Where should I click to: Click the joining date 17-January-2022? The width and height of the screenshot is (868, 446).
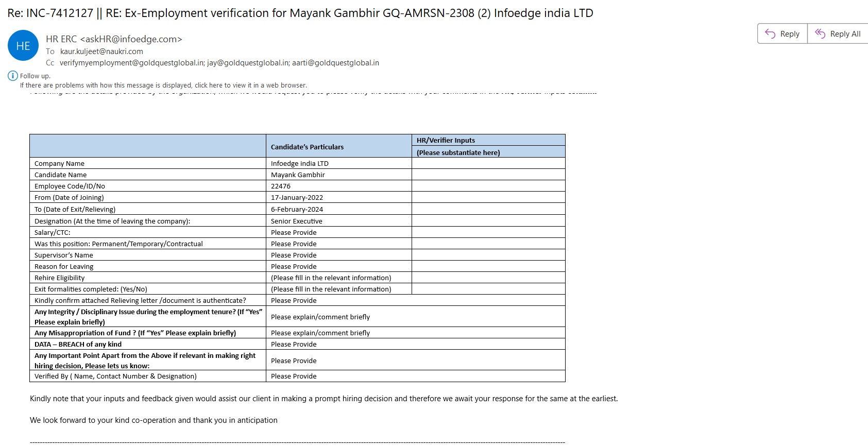[297, 197]
